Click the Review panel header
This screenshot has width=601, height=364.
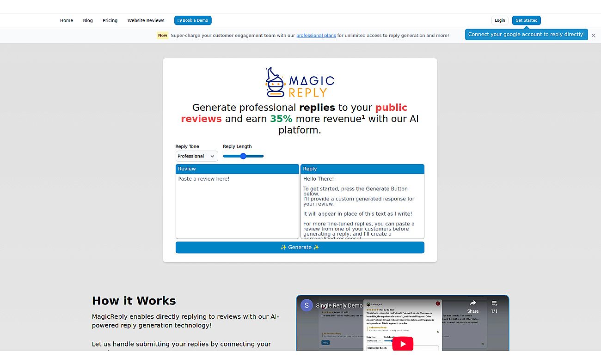(237, 169)
